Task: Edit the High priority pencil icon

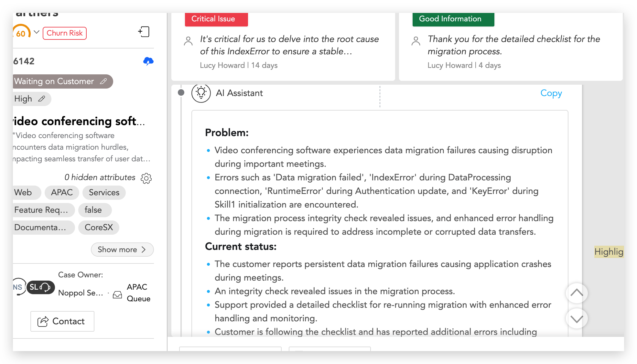Action: click(42, 99)
